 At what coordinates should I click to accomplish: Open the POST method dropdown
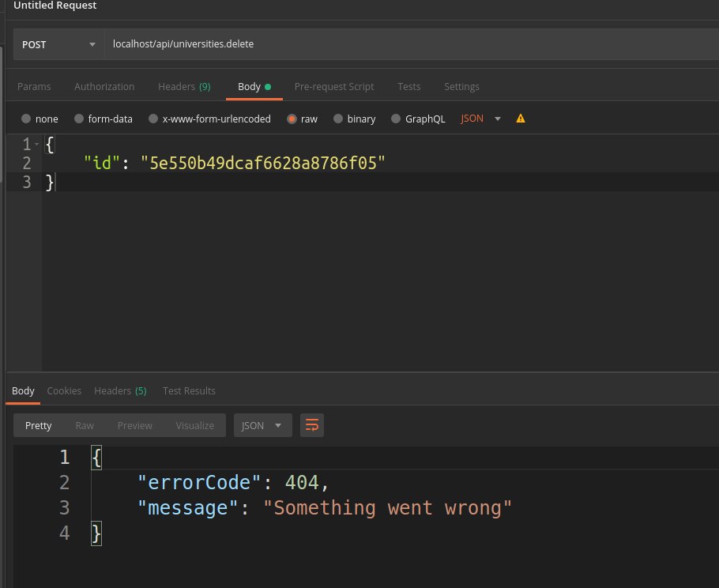click(58, 44)
